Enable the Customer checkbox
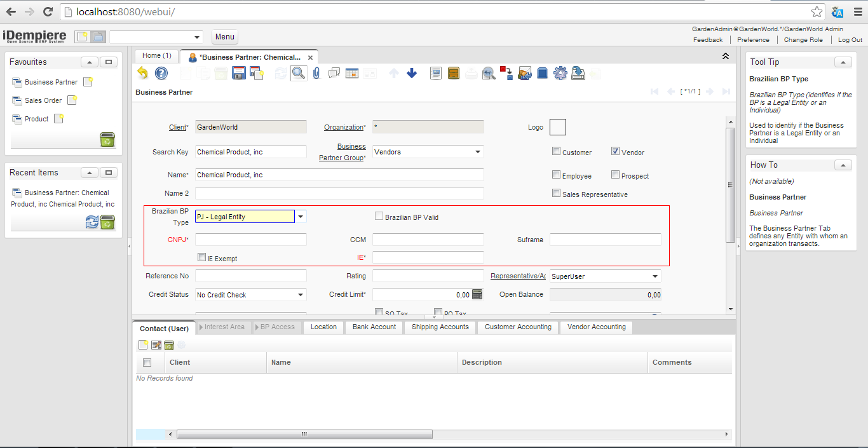 click(557, 152)
